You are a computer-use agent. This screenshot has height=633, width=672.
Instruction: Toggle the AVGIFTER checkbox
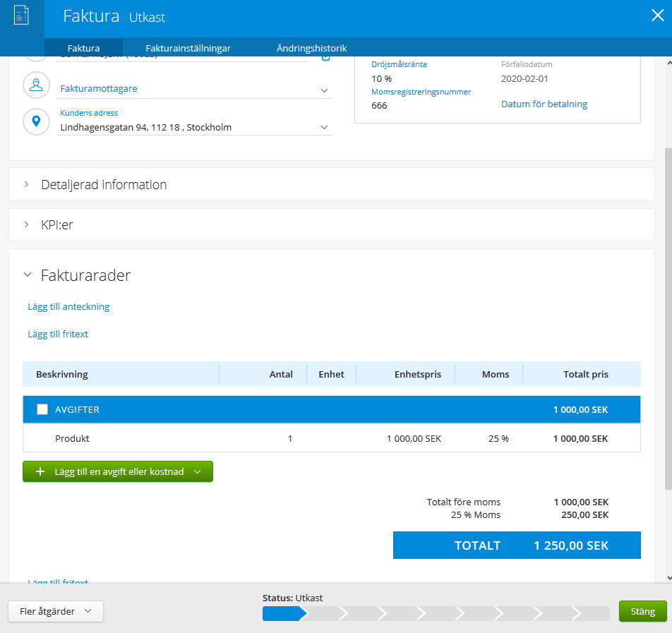(42, 409)
